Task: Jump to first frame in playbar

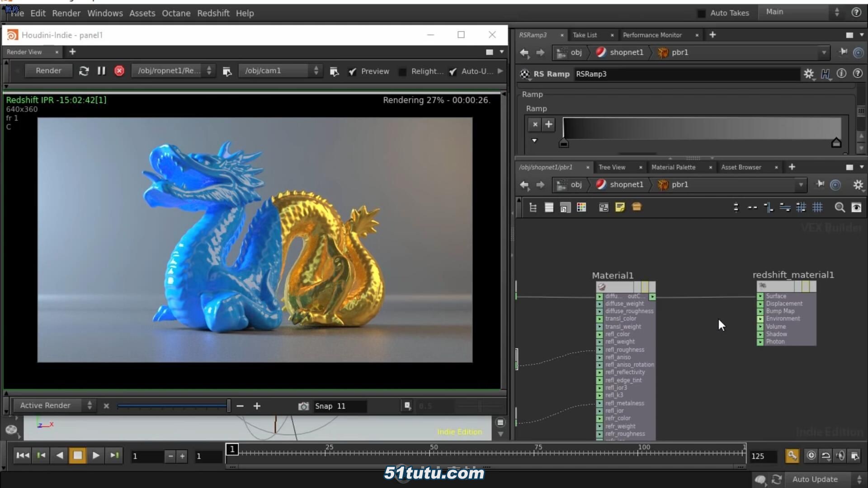Action: click(x=23, y=455)
